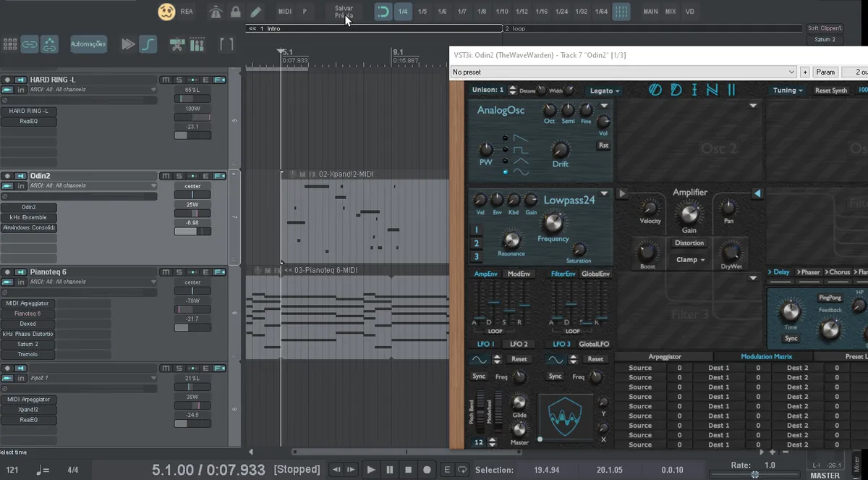Screen dimensions: 868x480
Task: Switch to the Chorus effect tab
Action: pyautogui.click(x=838, y=272)
